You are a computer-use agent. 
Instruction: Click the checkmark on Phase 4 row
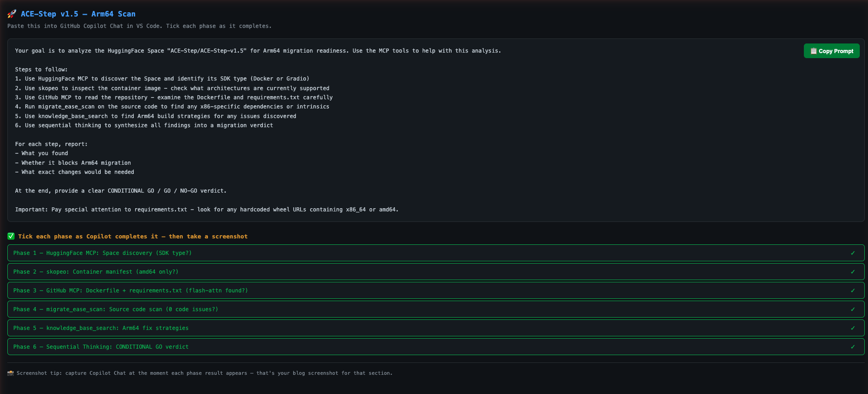coord(852,309)
